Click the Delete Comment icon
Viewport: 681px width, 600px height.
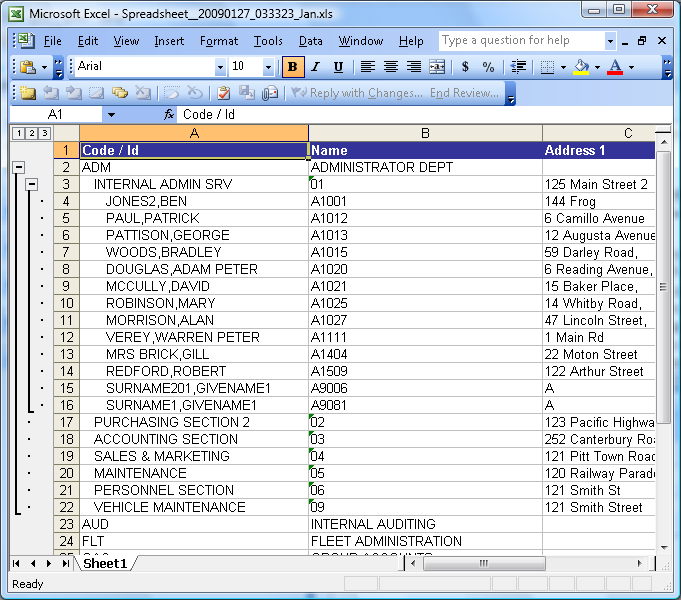click(142, 93)
